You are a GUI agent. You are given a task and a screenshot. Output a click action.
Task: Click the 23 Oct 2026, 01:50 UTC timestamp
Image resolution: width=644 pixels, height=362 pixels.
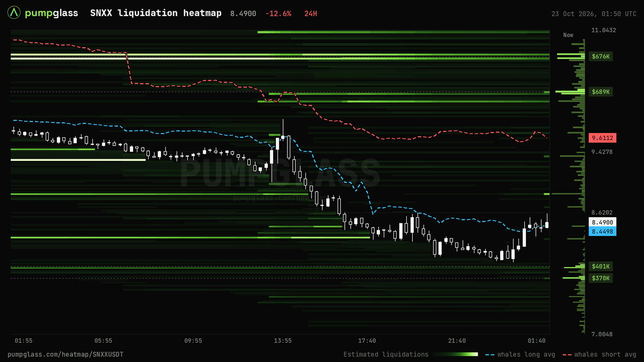[x=594, y=13]
